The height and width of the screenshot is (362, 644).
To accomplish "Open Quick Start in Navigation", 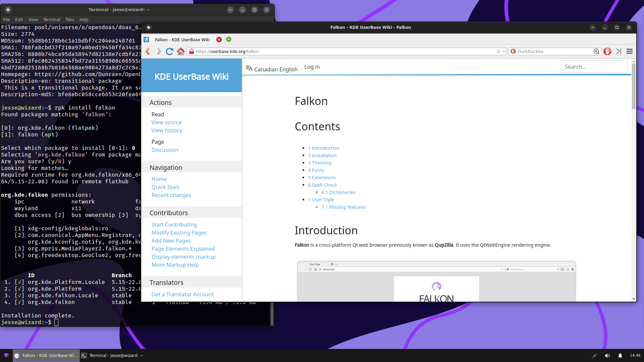I will tap(165, 187).
